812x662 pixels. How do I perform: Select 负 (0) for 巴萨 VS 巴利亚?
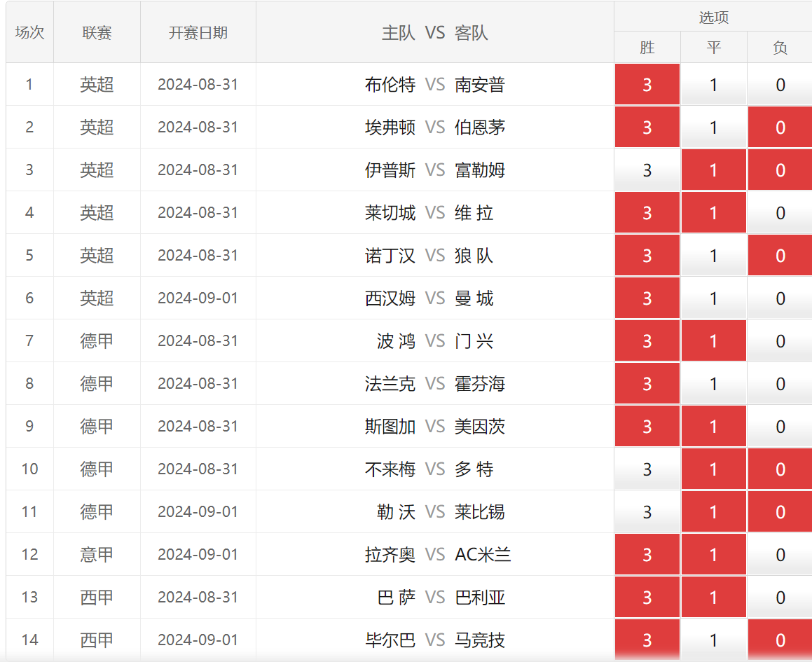coord(780,598)
